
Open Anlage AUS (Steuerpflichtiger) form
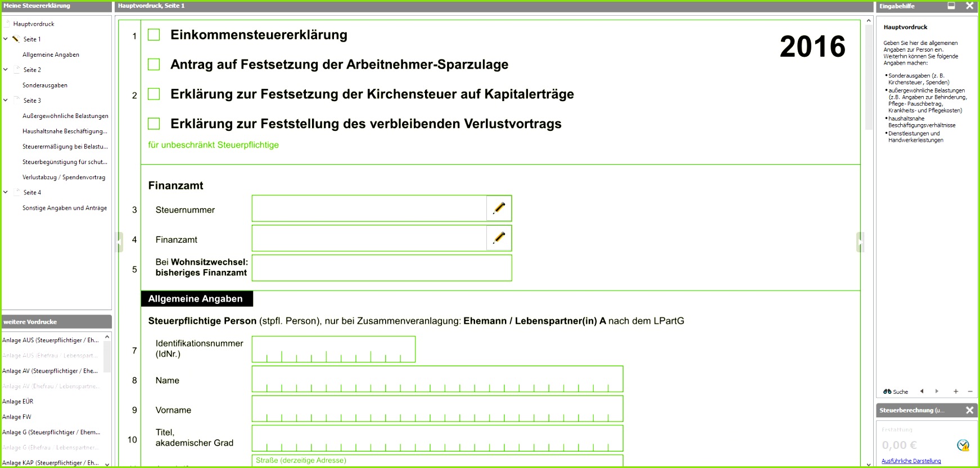coord(51,340)
